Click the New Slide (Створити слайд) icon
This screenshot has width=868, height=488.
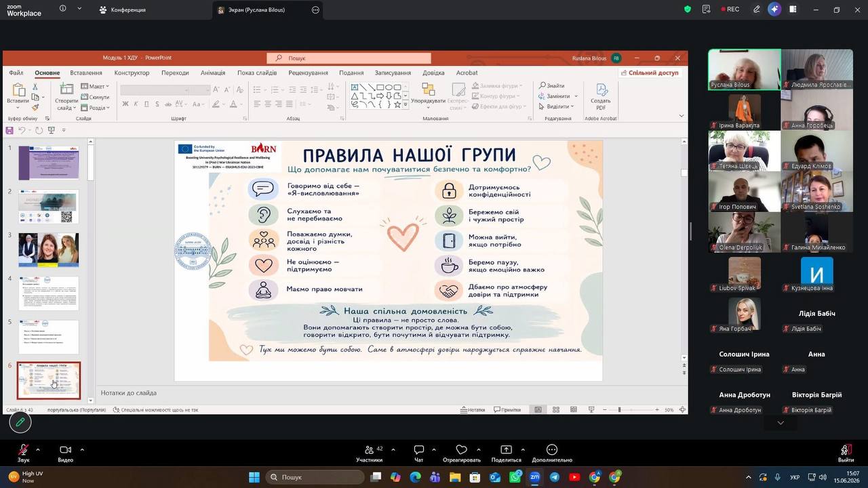tap(66, 89)
